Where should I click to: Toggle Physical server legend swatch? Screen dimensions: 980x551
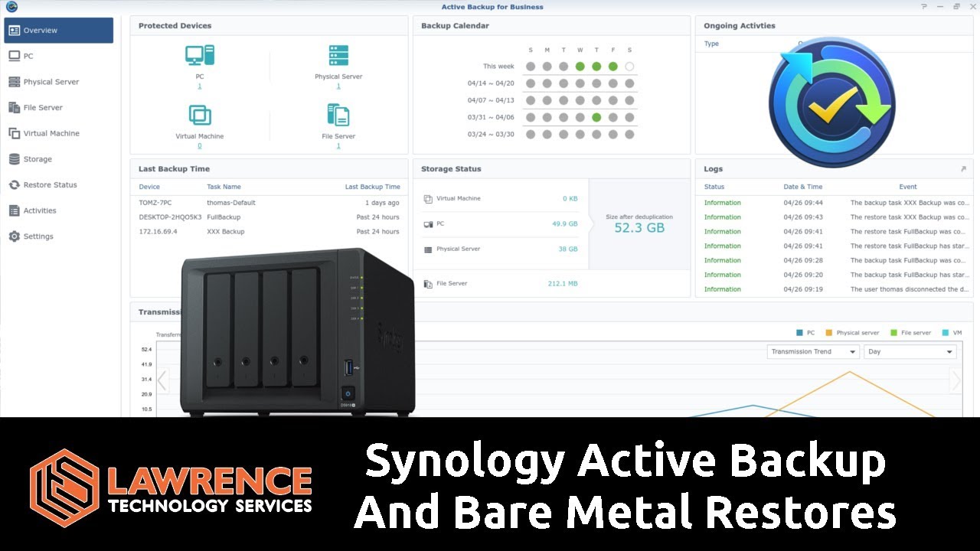(x=829, y=333)
